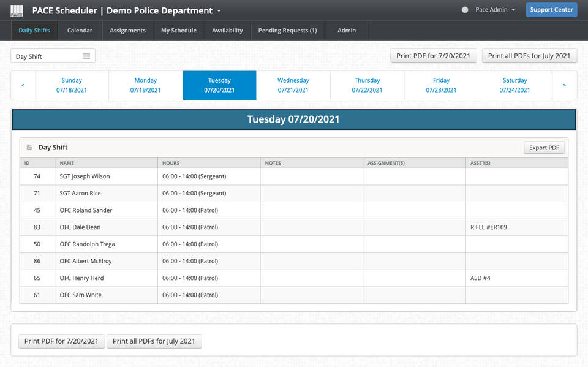The image size is (588, 367).
Task: Select Wednesday 07/21/2021 in the week strip
Action: [x=293, y=85]
